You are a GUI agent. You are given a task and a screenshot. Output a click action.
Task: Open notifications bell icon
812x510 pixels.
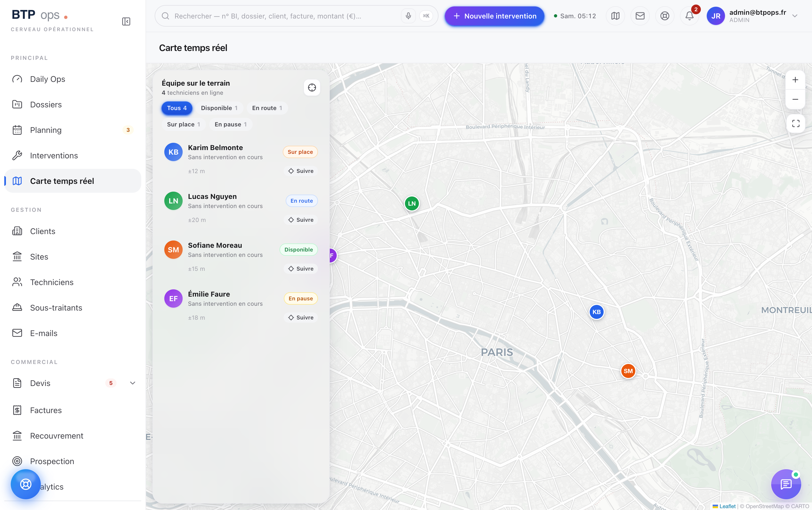(x=689, y=16)
